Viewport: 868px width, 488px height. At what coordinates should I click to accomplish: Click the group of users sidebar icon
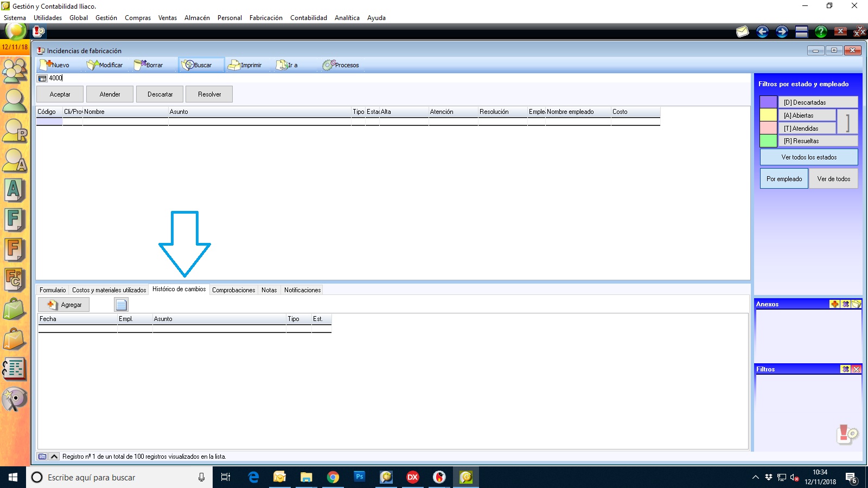pos(15,70)
